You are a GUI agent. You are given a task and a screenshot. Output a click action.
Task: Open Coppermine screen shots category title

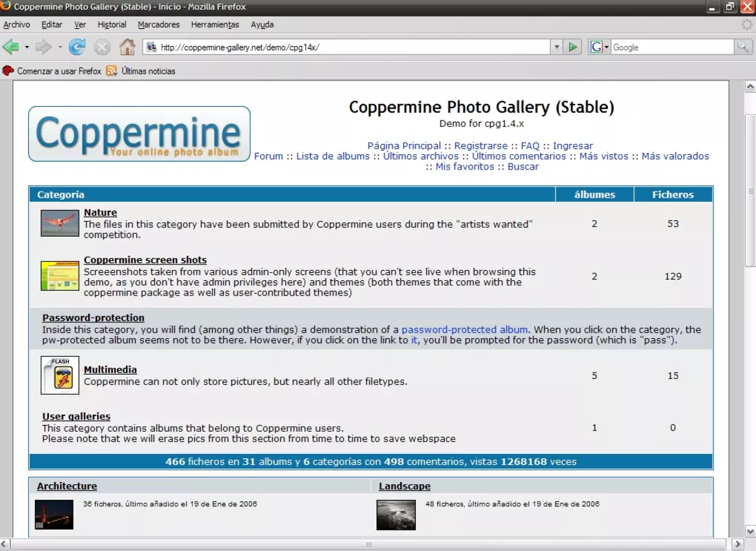pyautogui.click(x=145, y=260)
